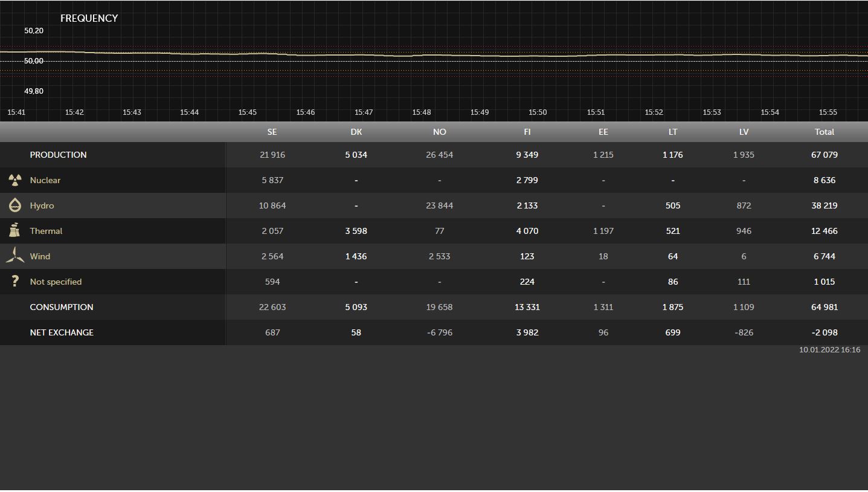
Task: Click the FREQUENCY chart title
Action: (89, 18)
